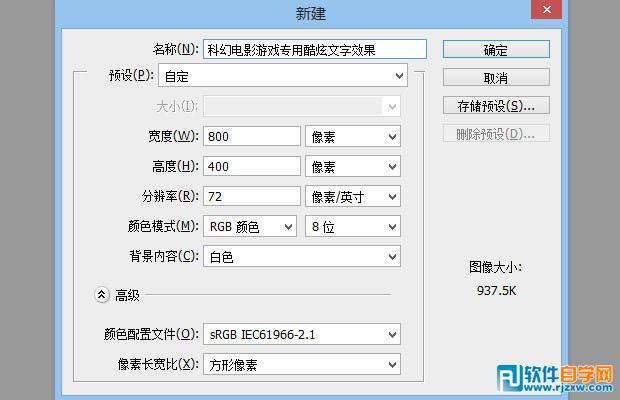Screen dimensions: 620x400
Task: Open the 高度 unit dropdown (像素)
Action: click(353, 166)
